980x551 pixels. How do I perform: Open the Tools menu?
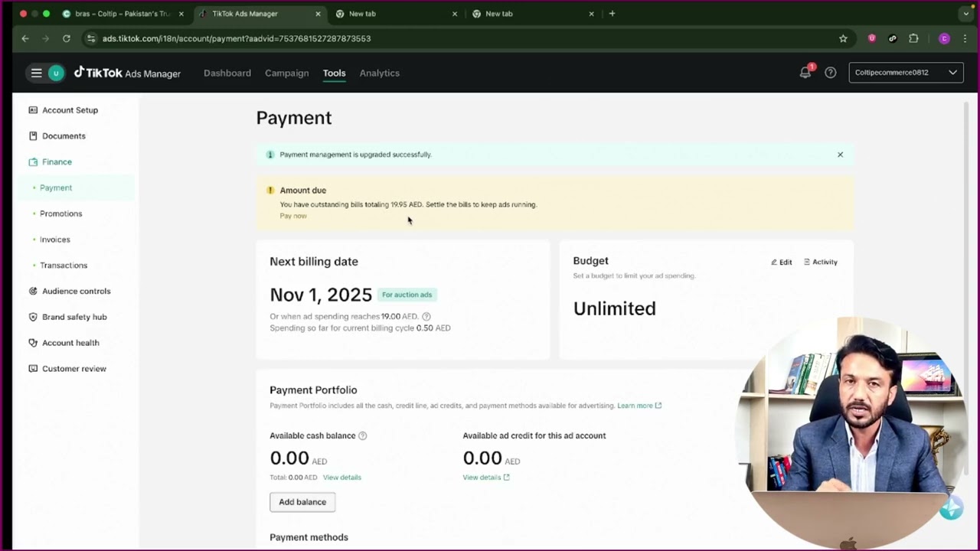334,73
